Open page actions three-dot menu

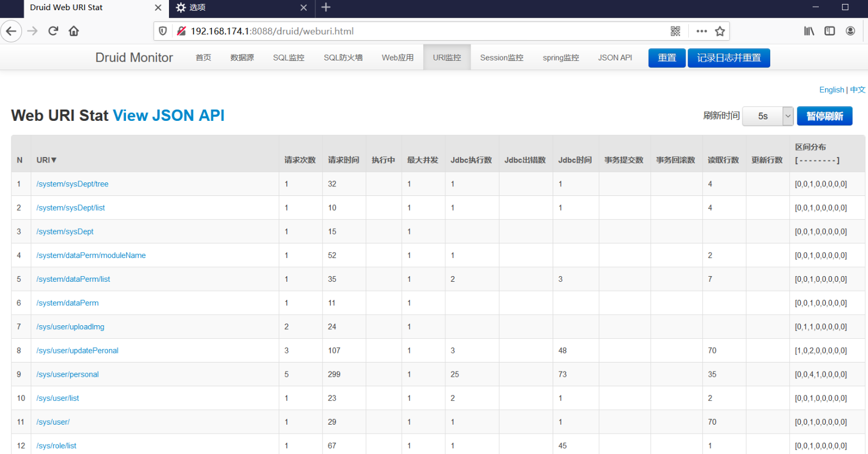701,31
